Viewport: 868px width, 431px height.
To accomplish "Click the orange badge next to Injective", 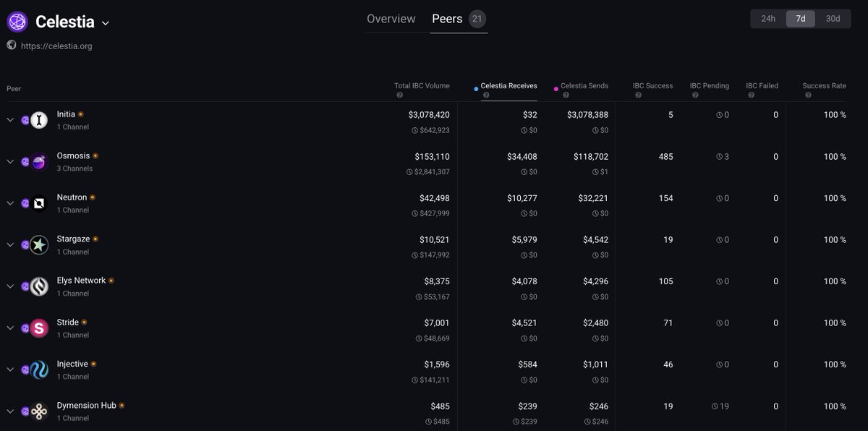I will (x=94, y=364).
